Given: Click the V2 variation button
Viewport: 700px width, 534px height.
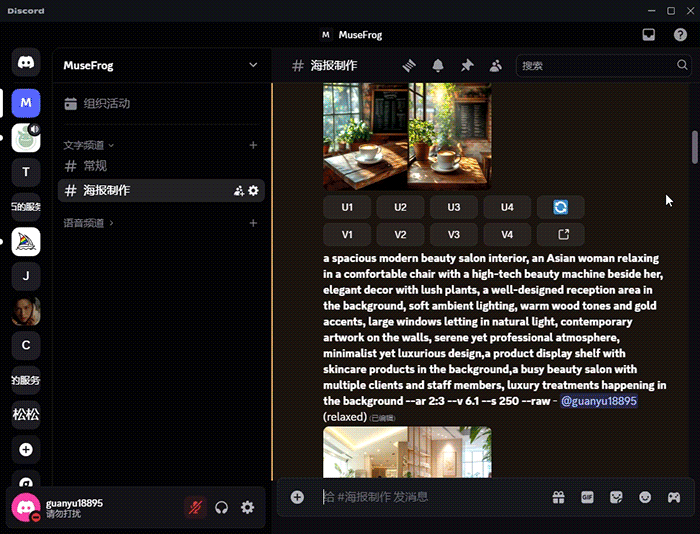Looking at the screenshot, I should (400, 234).
